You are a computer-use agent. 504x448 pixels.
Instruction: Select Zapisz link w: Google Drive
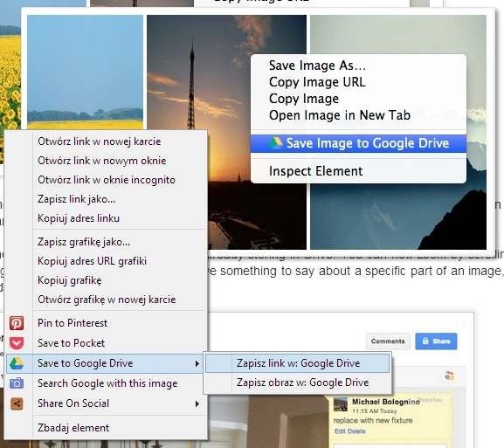coord(298,363)
